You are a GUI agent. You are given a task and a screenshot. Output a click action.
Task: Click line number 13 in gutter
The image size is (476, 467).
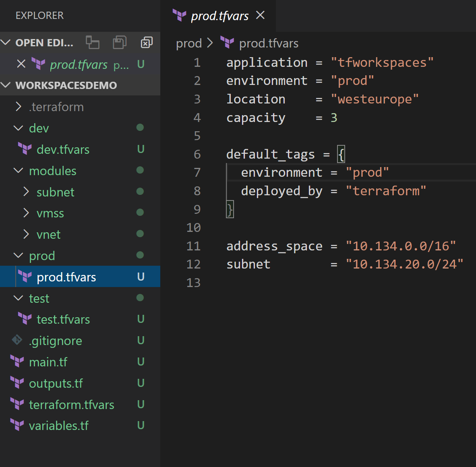click(193, 283)
